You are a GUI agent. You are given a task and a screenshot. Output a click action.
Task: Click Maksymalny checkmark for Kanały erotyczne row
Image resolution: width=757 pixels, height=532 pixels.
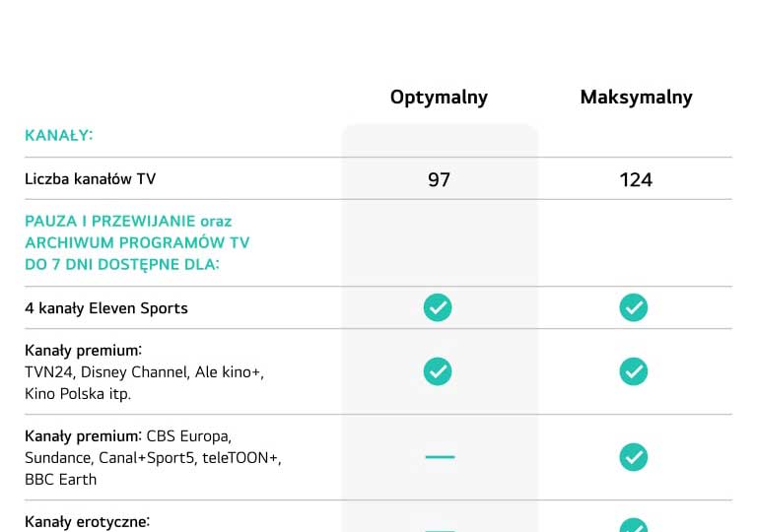click(x=634, y=525)
